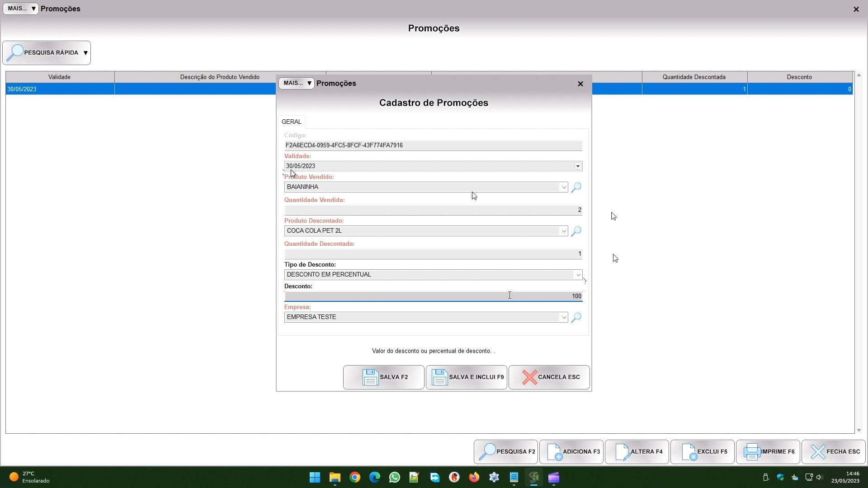Expand the Validade date dropdown

578,166
